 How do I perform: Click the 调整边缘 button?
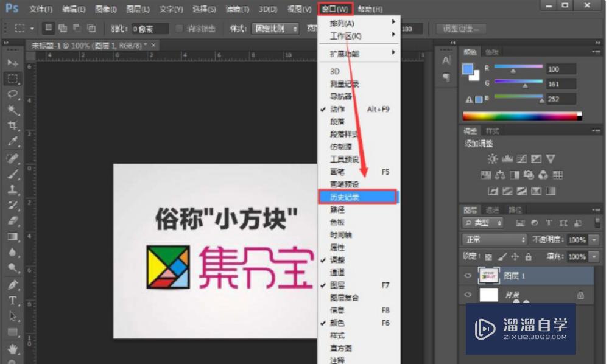point(460,29)
